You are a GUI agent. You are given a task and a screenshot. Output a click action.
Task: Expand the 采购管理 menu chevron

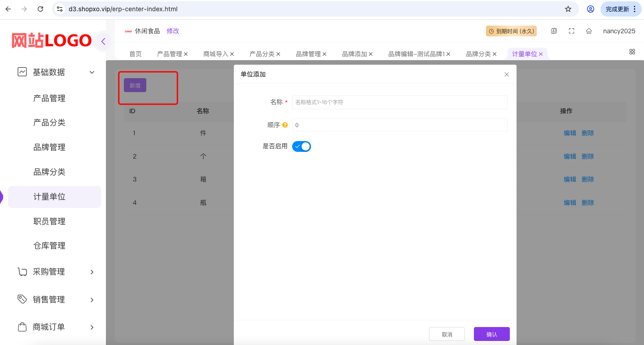[x=92, y=272]
